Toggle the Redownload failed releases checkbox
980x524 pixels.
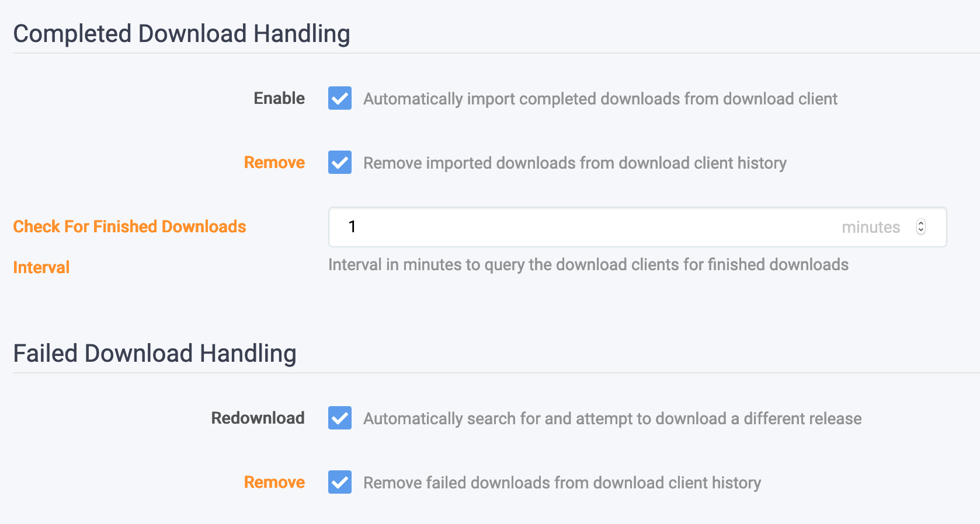[340, 418]
